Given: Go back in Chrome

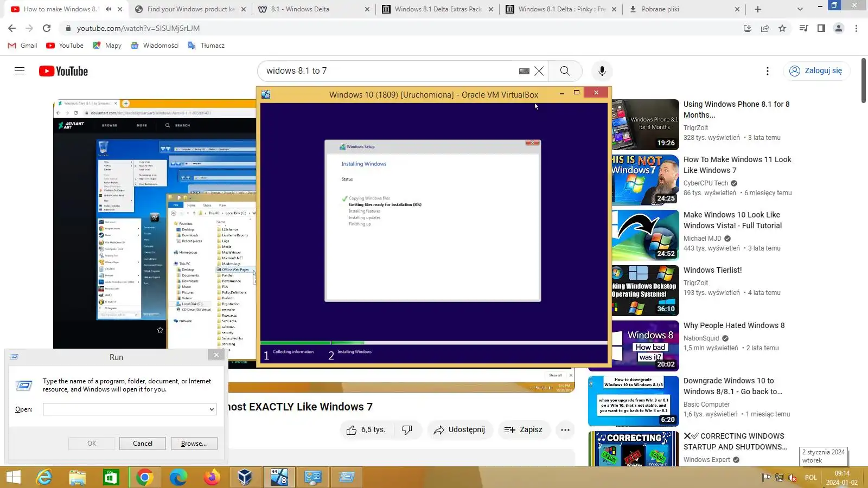Looking at the screenshot, I should click(x=12, y=28).
